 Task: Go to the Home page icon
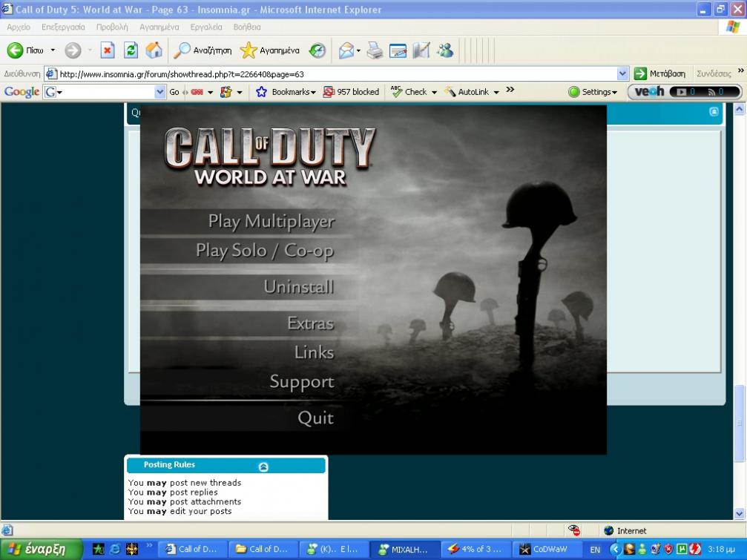(x=154, y=50)
